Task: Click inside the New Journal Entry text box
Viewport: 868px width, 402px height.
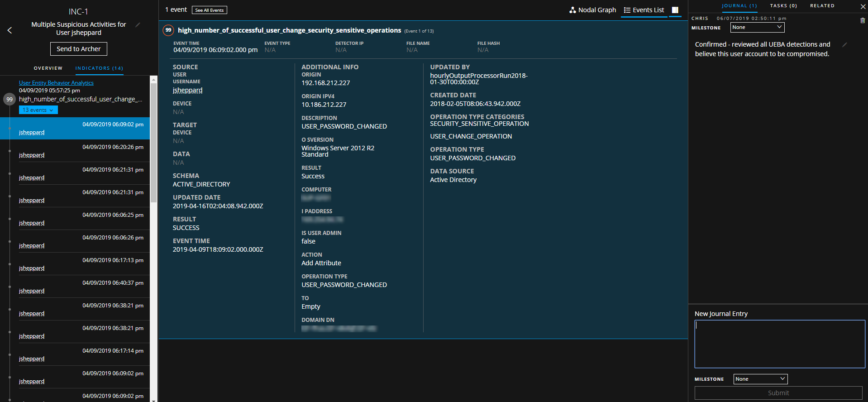Action: point(779,344)
